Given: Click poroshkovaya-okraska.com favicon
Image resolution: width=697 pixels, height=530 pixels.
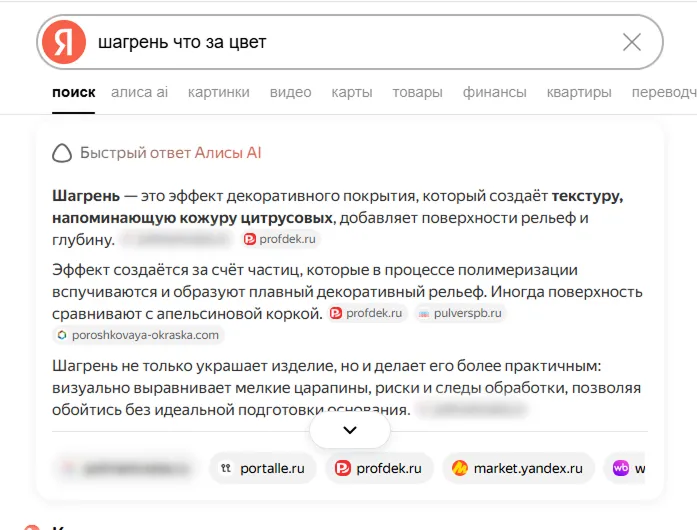Looking at the screenshot, I should coord(62,335).
